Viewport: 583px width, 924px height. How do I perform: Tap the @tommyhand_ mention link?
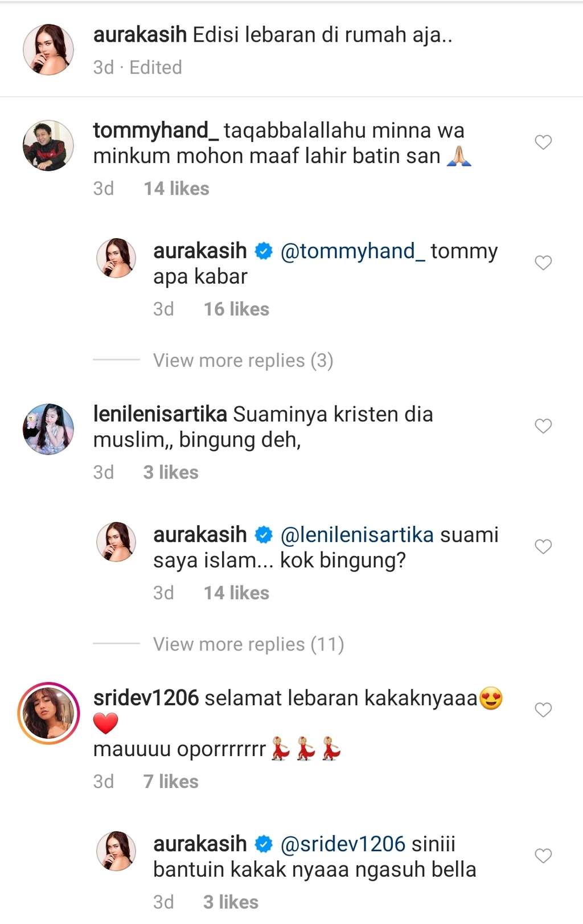[x=352, y=251]
